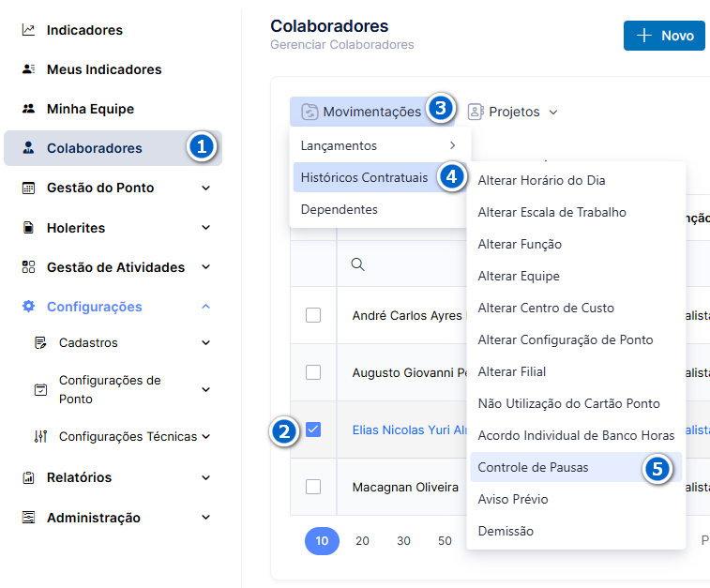Click the Meus Indicadores person-list icon
The height and width of the screenshot is (588, 710).
click(x=28, y=69)
